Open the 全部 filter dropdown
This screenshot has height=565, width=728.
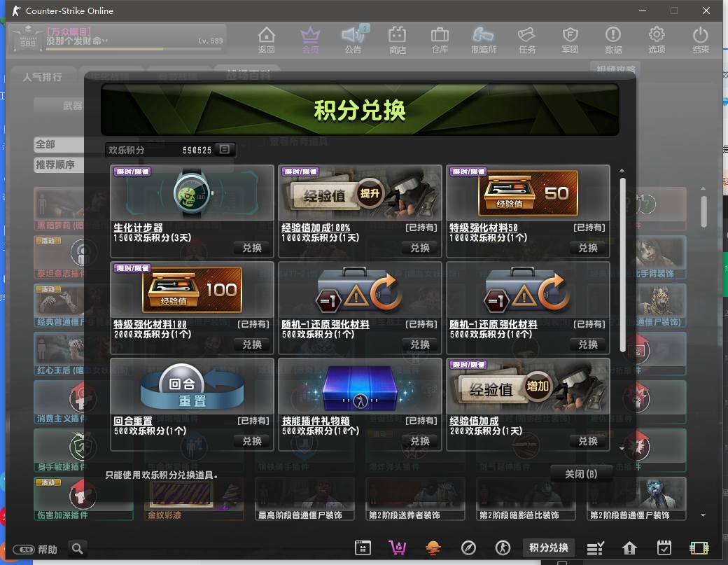tap(59, 144)
